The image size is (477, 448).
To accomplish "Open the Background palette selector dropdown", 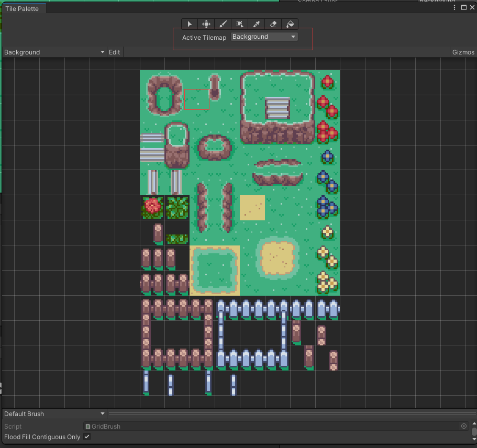I will (54, 52).
